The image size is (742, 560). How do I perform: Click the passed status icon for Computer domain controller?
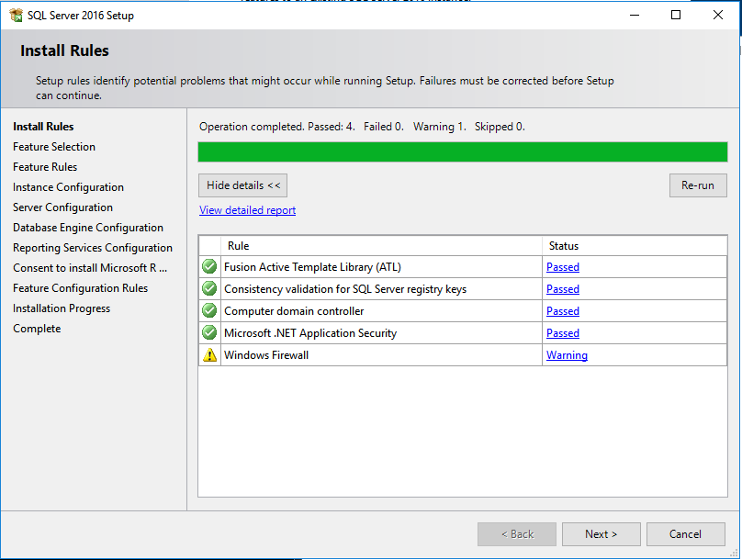(208, 310)
